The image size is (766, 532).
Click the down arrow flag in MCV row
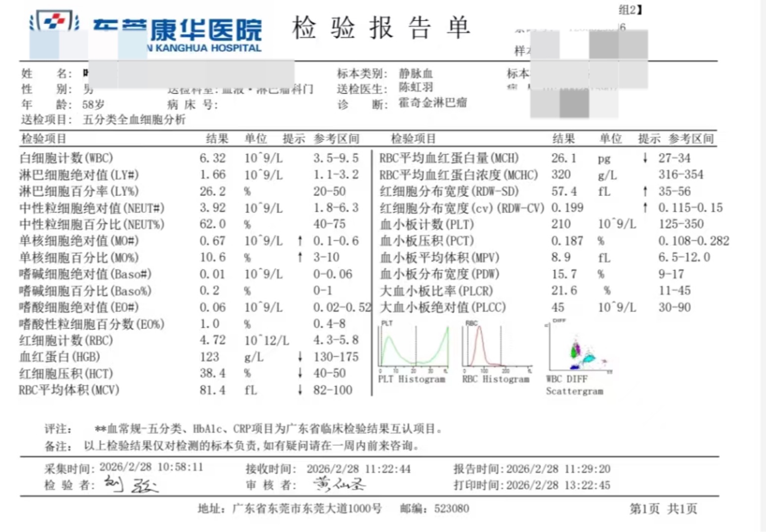coord(300,390)
